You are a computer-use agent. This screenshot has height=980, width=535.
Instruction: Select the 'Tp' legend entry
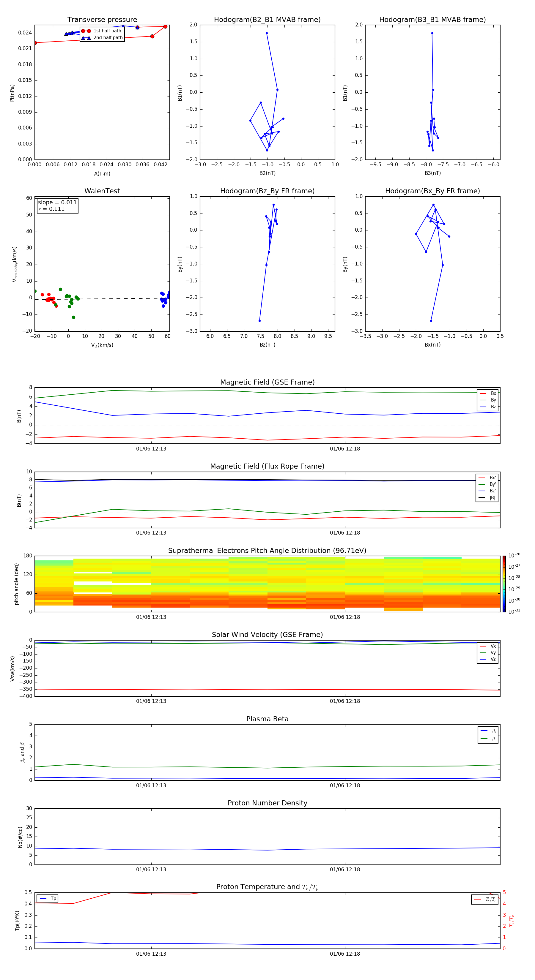tap(48, 899)
